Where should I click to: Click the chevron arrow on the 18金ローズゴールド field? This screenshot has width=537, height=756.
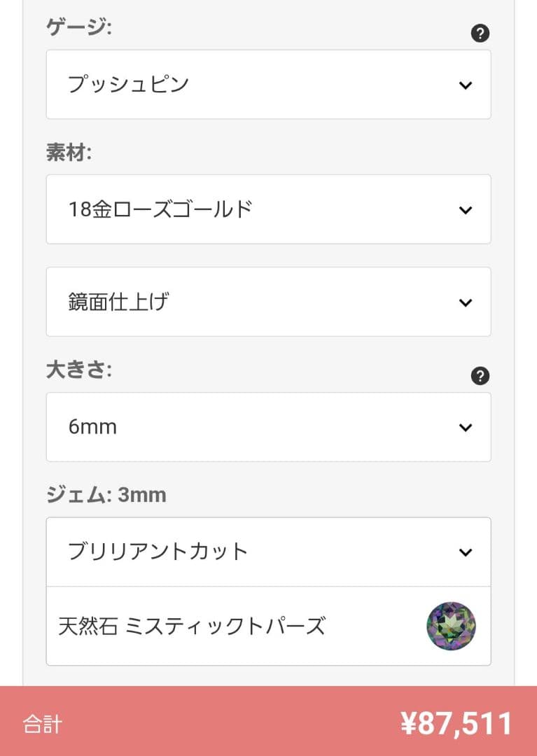pos(466,210)
